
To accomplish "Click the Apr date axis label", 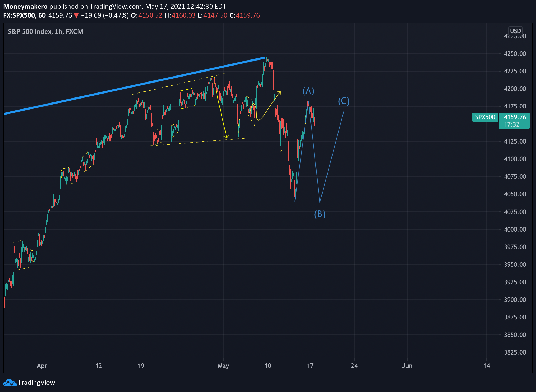I will pyautogui.click(x=42, y=366).
